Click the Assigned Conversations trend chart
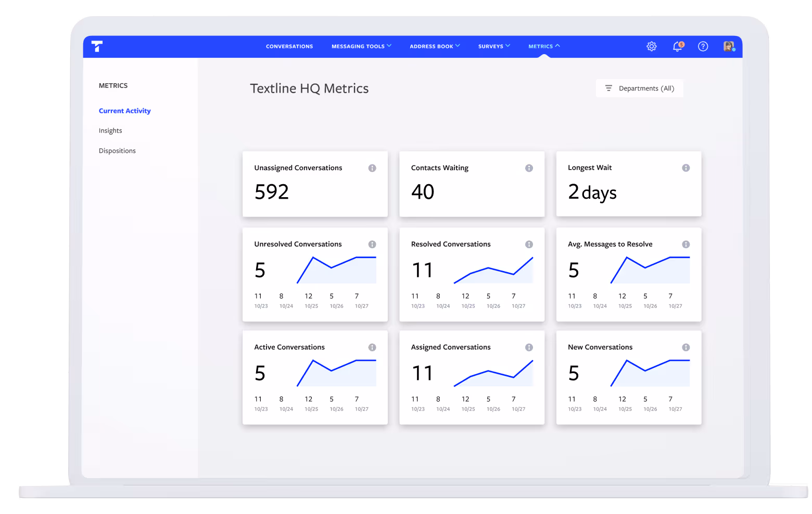Viewport: 812px width, 514px height. (x=493, y=373)
